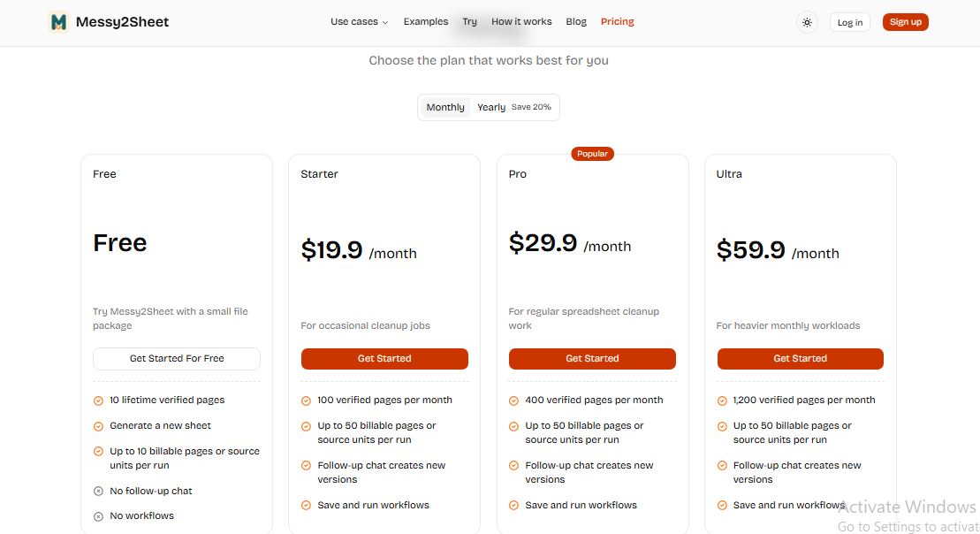This screenshot has width=980, height=534.
Task: Expand the Use cases dropdown menu
Action: (360, 22)
